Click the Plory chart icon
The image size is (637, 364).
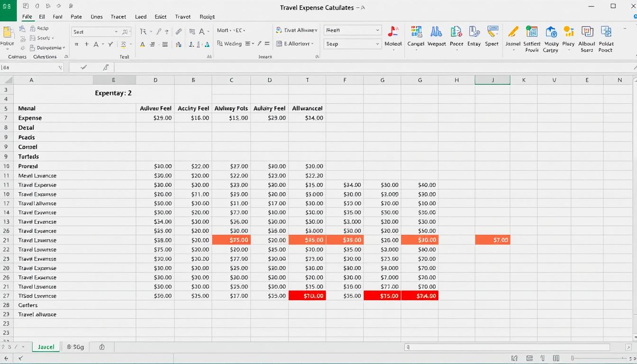point(568,32)
